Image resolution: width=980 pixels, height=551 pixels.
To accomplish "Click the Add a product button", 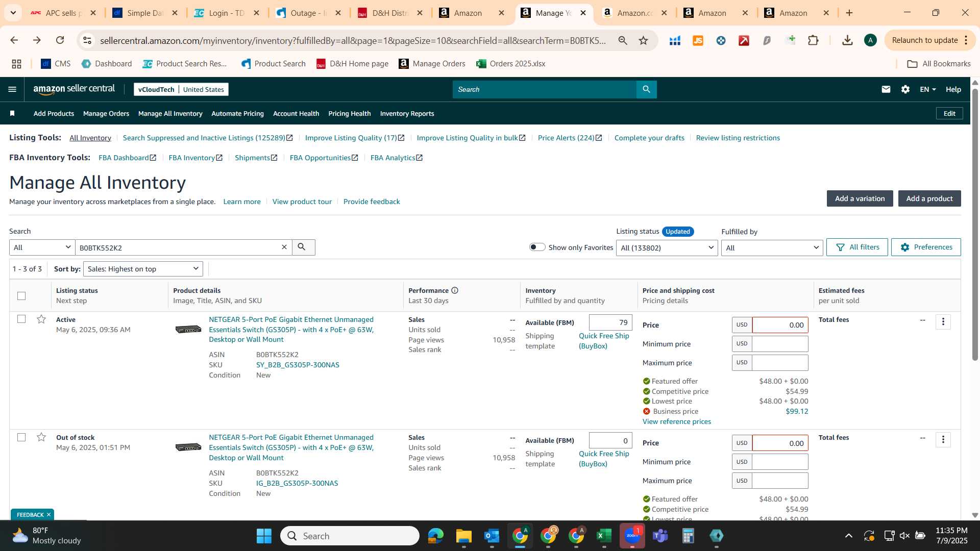I will tap(929, 198).
